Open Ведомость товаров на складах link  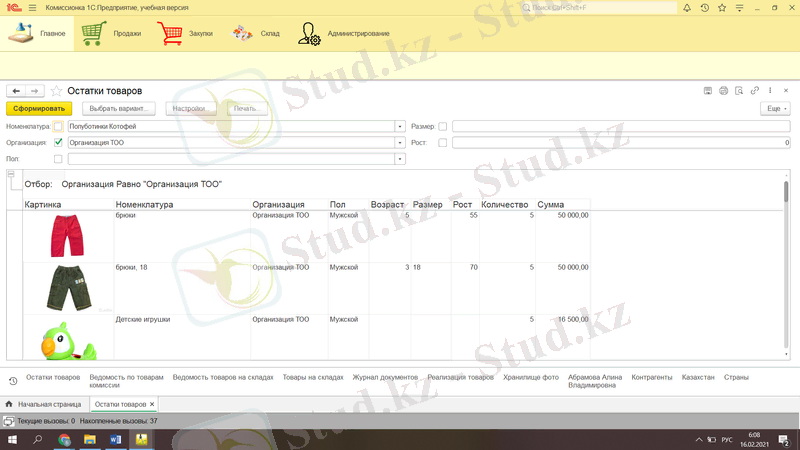pyautogui.click(x=223, y=377)
